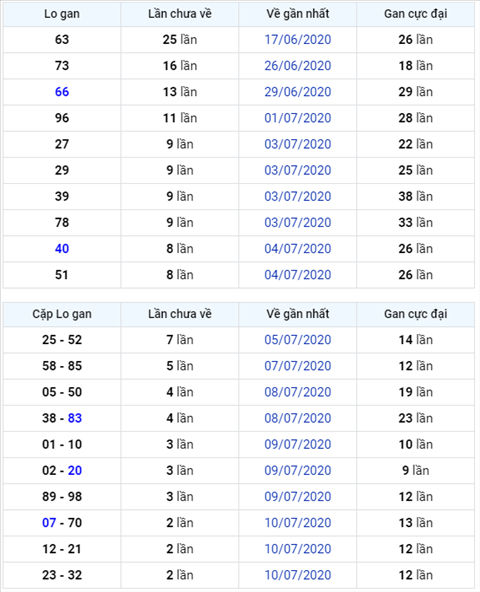Open the 07/07/2020 date link
The image size is (480, 592).
(x=298, y=366)
